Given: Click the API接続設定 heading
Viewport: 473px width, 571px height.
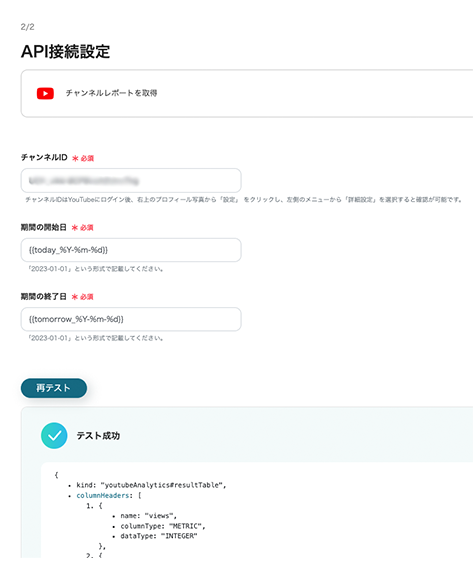Looking at the screenshot, I should [x=66, y=51].
